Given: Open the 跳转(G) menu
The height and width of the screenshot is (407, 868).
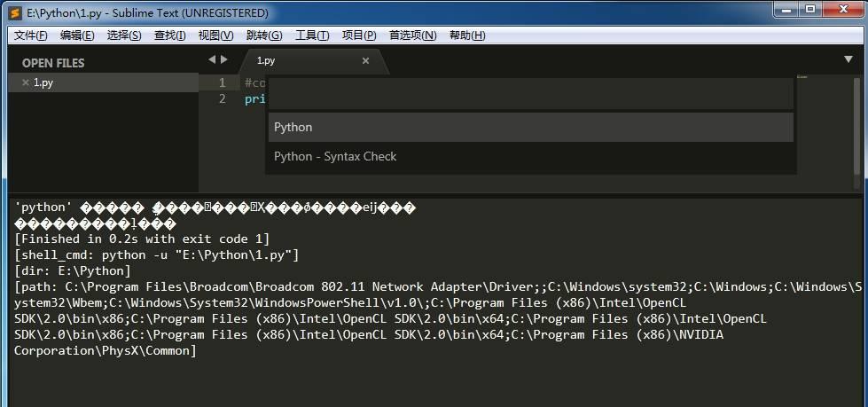Looking at the screenshot, I should [x=264, y=35].
